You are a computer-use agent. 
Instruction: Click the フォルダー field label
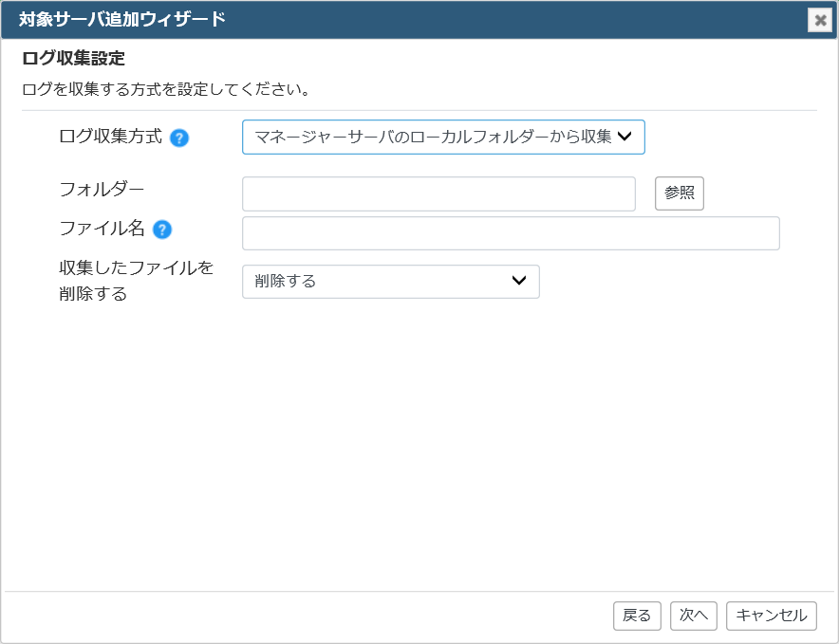tap(102, 190)
